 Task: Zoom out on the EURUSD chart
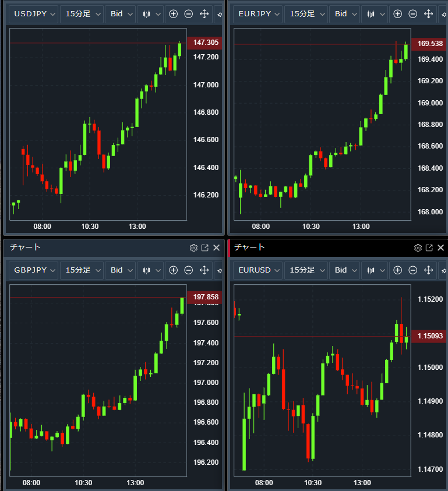tap(413, 270)
